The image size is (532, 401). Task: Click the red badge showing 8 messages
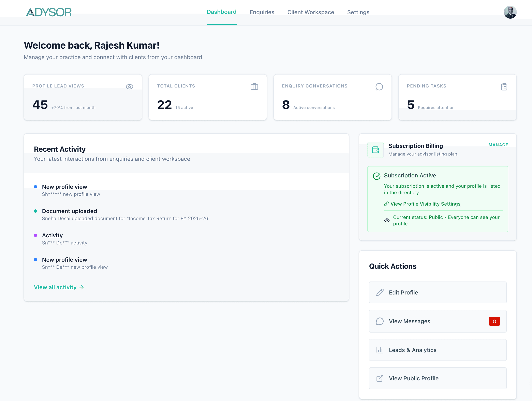(494, 321)
